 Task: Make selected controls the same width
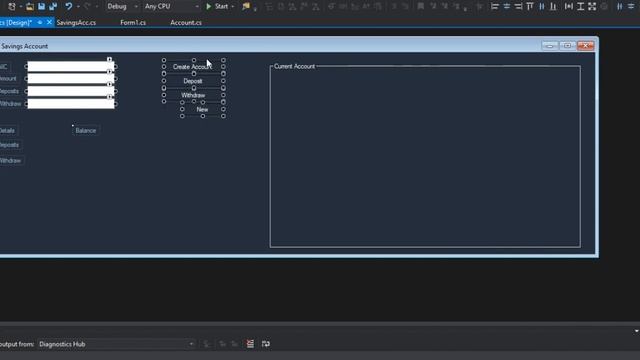[569, 7]
